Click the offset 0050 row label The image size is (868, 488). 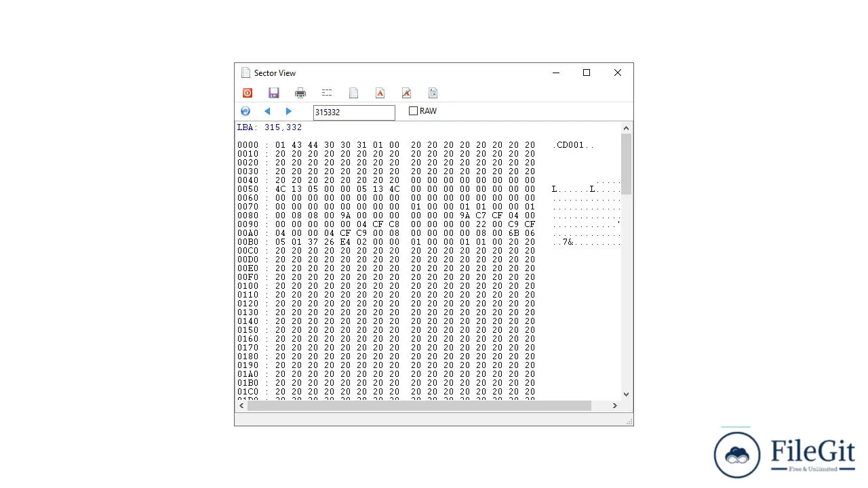coord(248,189)
